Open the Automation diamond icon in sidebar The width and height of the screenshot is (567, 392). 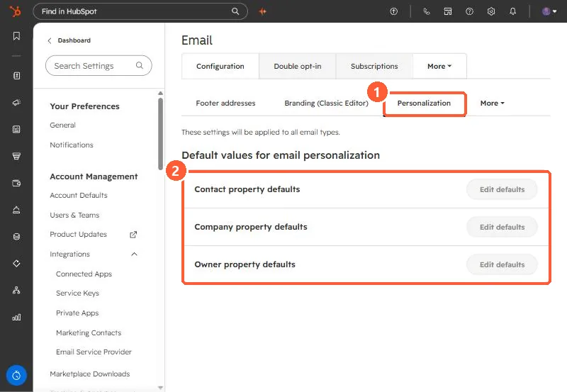tap(16, 263)
